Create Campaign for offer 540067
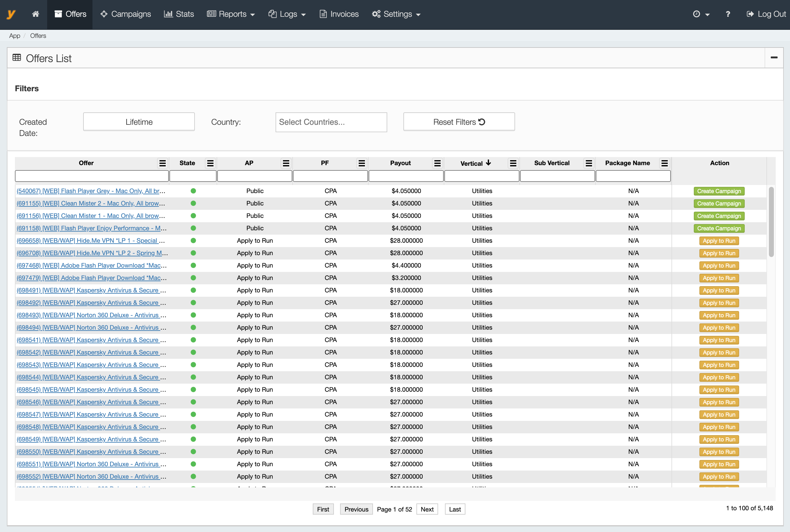The height and width of the screenshot is (532, 790). point(719,192)
